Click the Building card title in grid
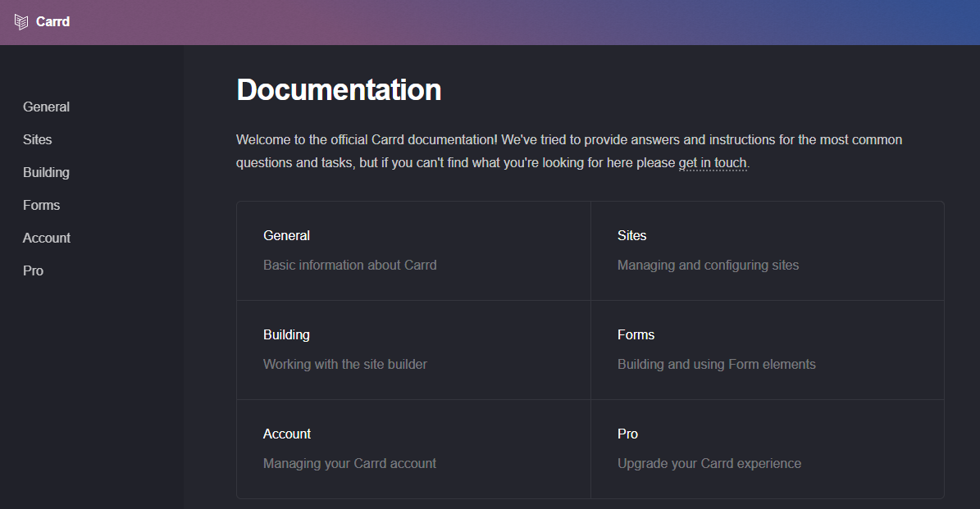Viewport: 980px width, 509px height. [x=286, y=334]
